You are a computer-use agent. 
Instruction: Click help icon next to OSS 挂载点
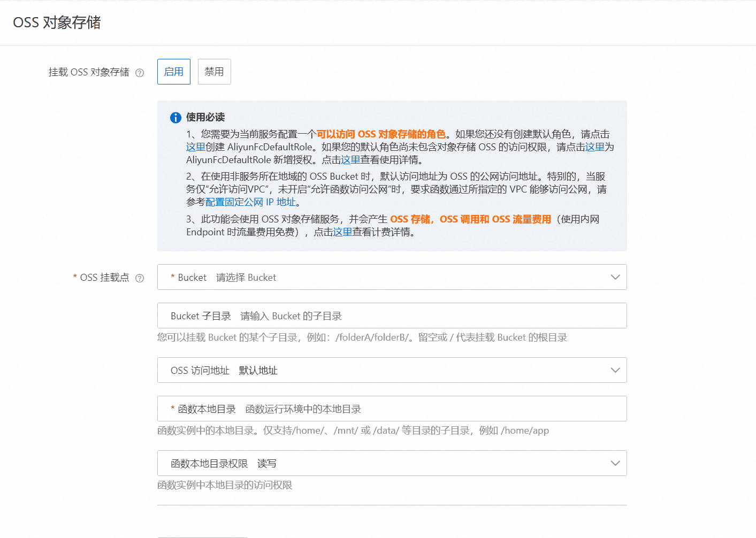[140, 278]
